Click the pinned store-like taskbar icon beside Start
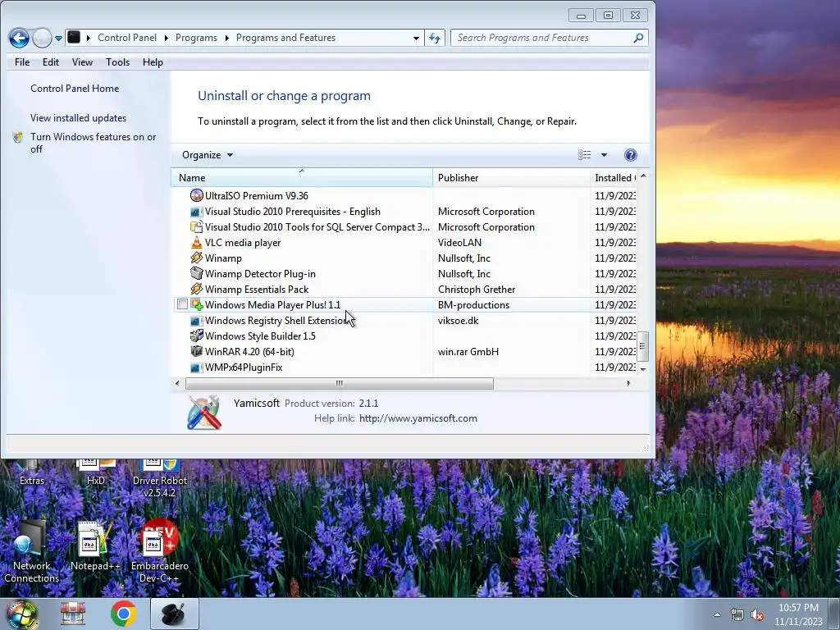This screenshot has width=840, height=630. pos(72,614)
